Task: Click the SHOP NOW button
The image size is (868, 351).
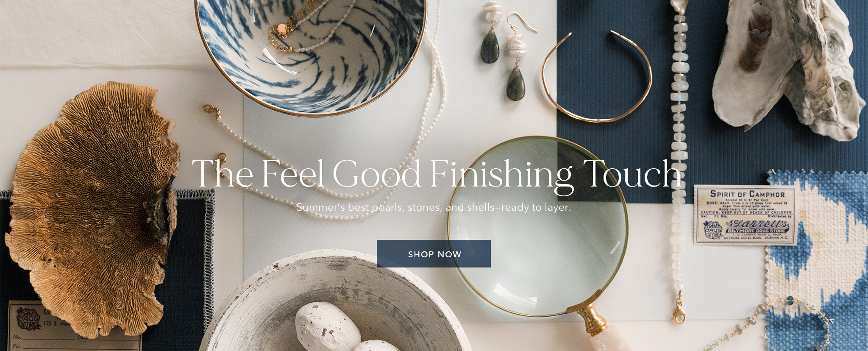Action: [434, 254]
